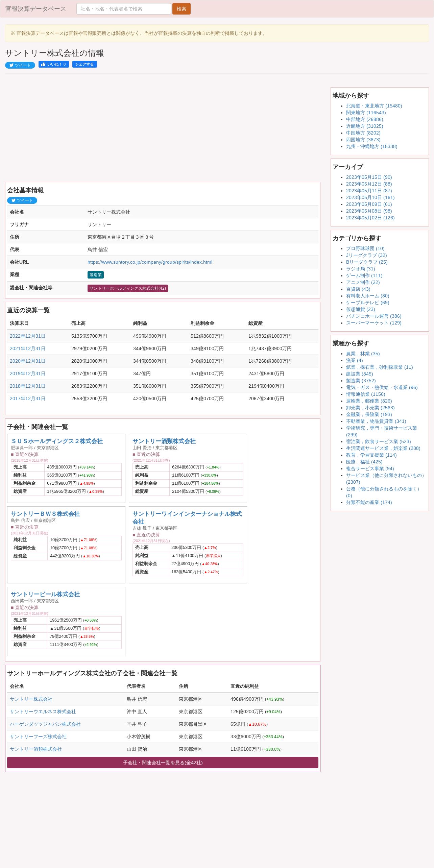Open the 2021年12月31日 settlement link

[27, 348]
